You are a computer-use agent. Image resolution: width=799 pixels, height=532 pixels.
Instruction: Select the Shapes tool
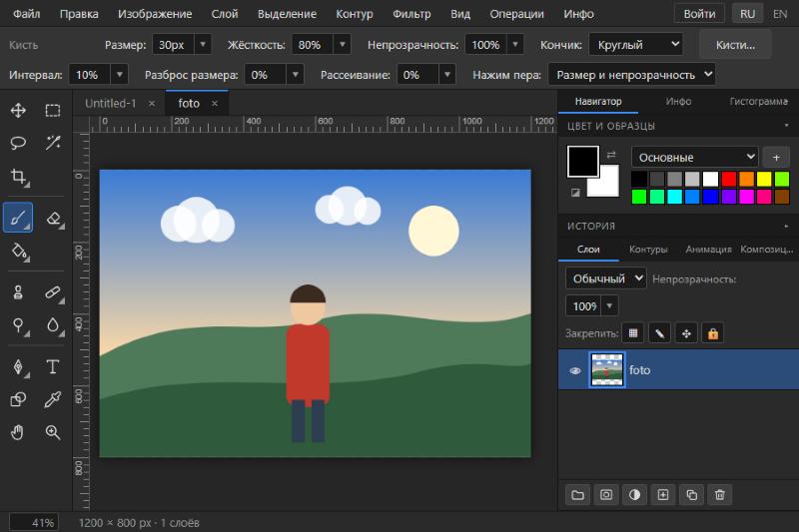[x=18, y=399]
